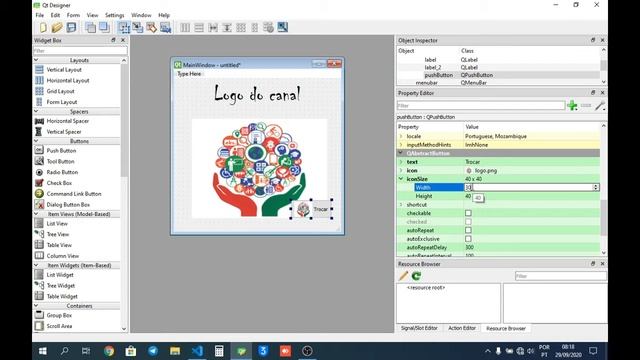Click the remove property minus icon
The height and width of the screenshot is (360, 640).
[x=586, y=106]
